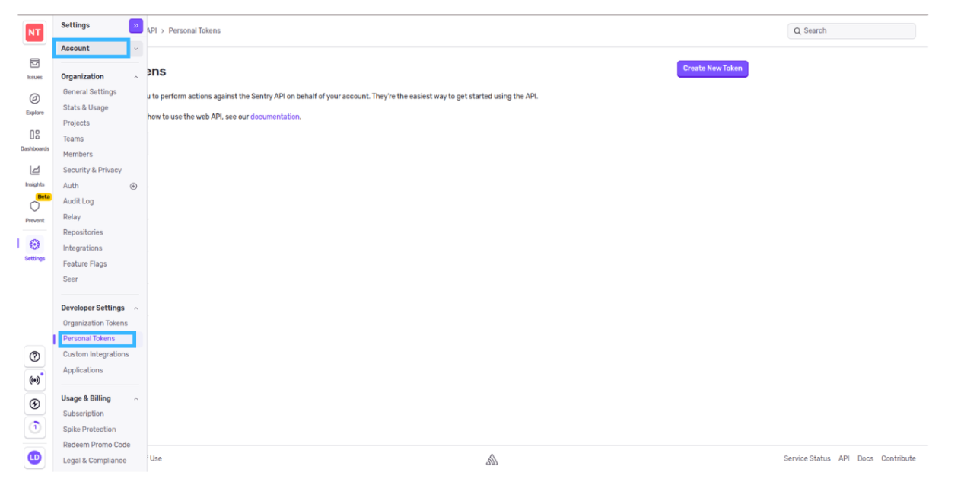Open the NT organization avatar menu
The height and width of the screenshot is (495, 980).
click(x=34, y=33)
